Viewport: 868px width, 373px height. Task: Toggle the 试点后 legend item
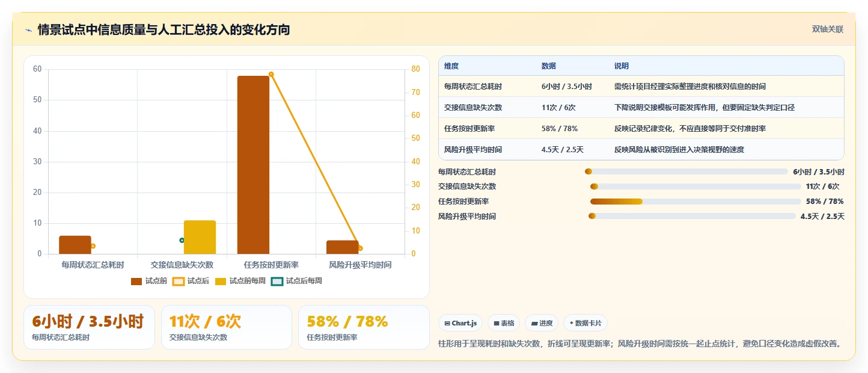click(x=191, y=281)
